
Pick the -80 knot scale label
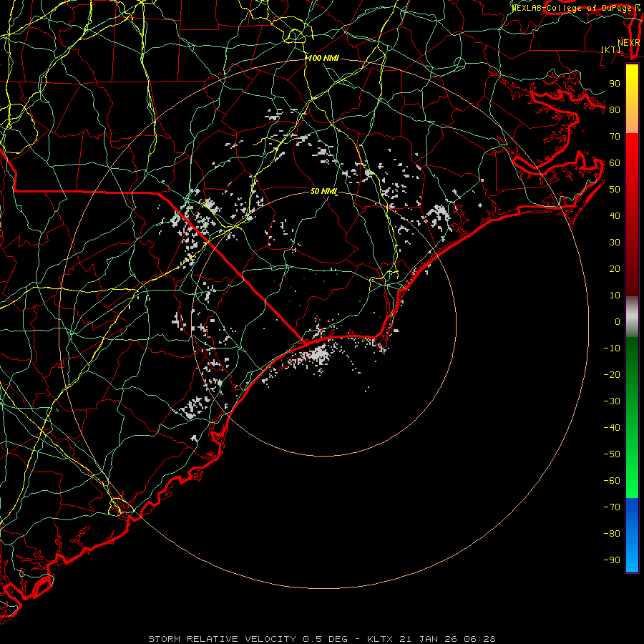(612, 534)
